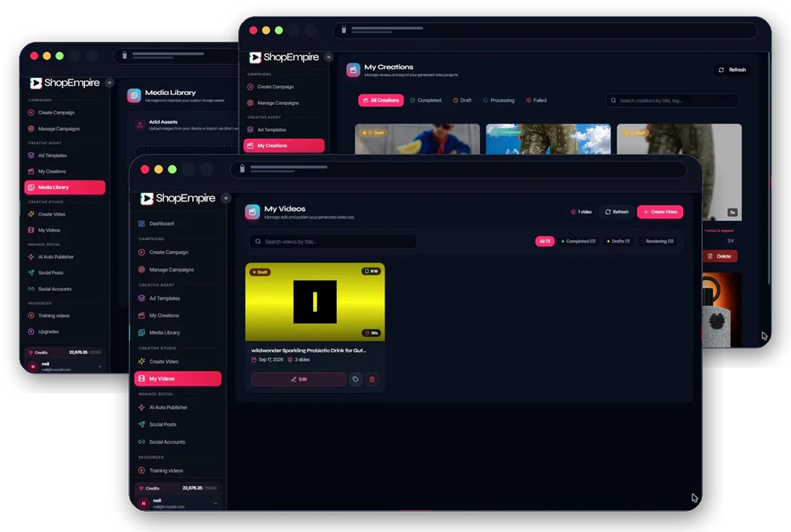Screen dimensions: 791x532
Task: Focus the Search creations by title field
Action: 672,100
